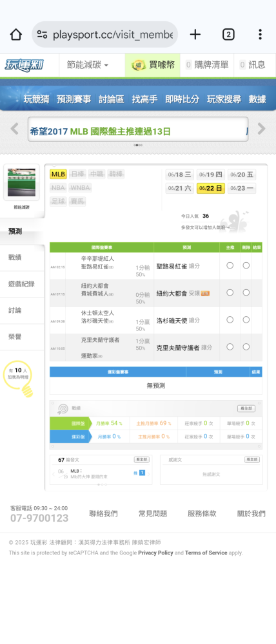This screenshot has height=644, width=276.
Task: Select the 中職 league filter
Action: (97, 174)
